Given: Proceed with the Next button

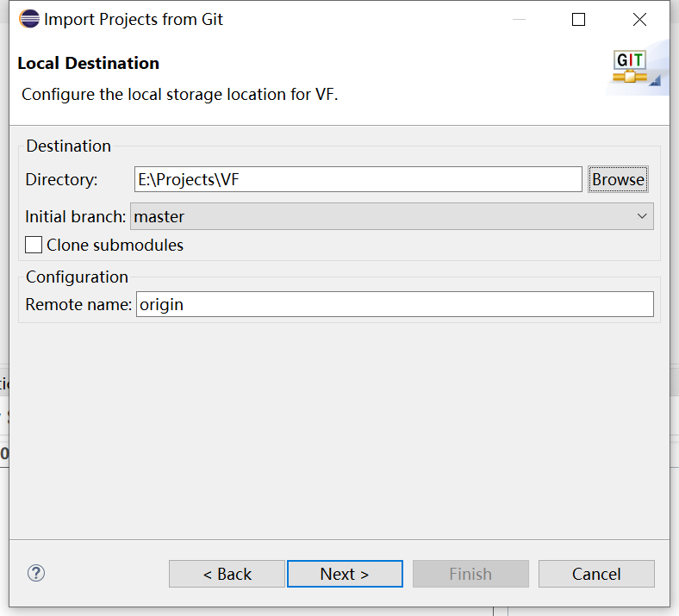Looking at the screenshot, I should coord(345,574).
